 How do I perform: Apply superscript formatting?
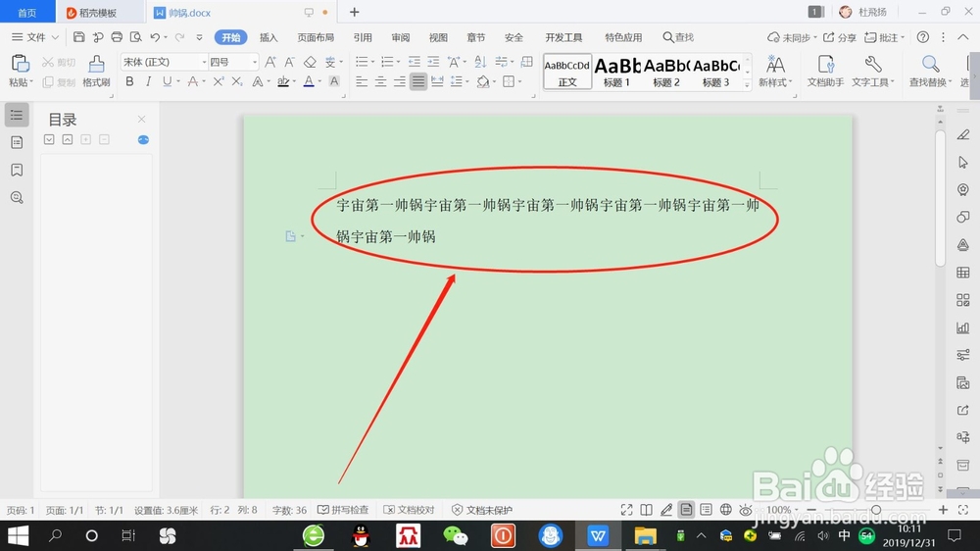219,81
